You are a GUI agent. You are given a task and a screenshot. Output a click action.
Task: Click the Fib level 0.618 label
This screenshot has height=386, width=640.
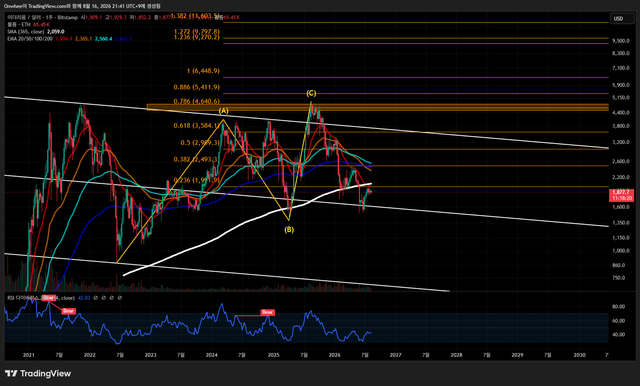[x=197, y=125]
